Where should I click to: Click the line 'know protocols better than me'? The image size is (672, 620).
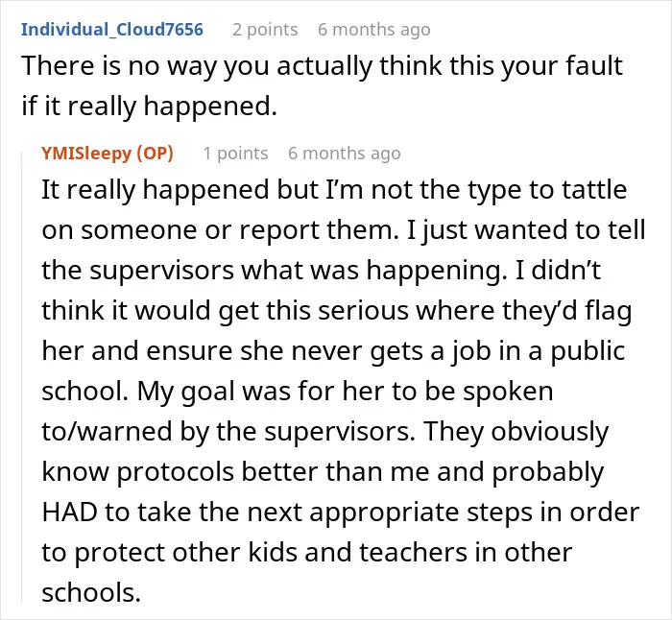(323, 472)
